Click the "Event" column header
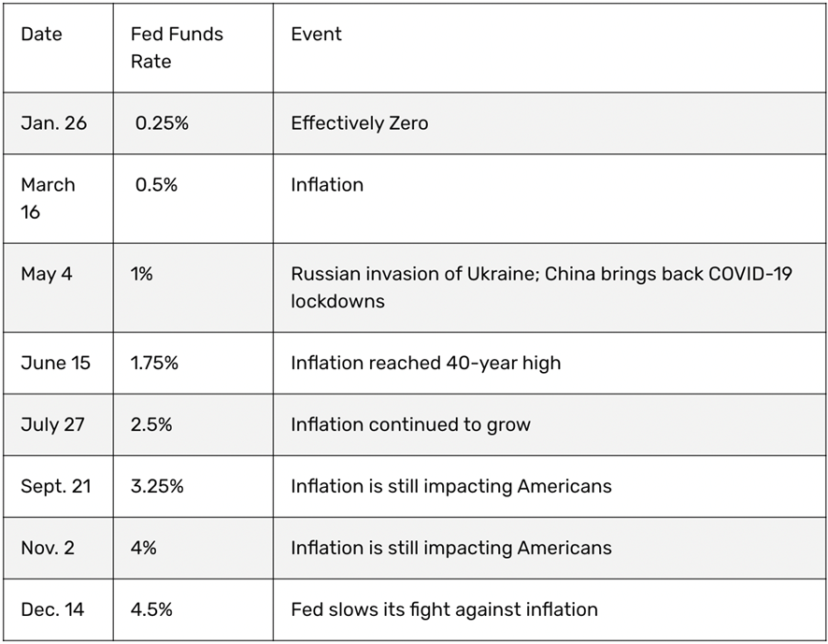The height and width of the screenshot is (644, 828). [x=316, y=35]
